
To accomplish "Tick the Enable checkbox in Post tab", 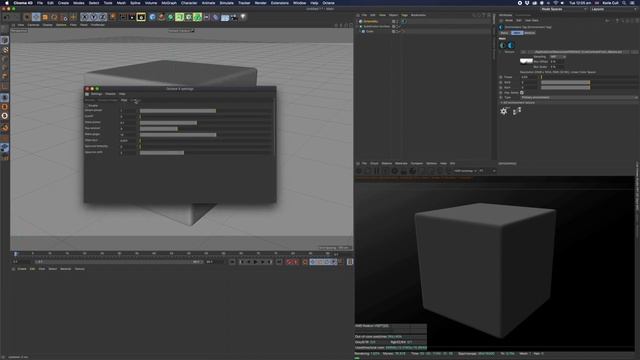I will (86, 105).
